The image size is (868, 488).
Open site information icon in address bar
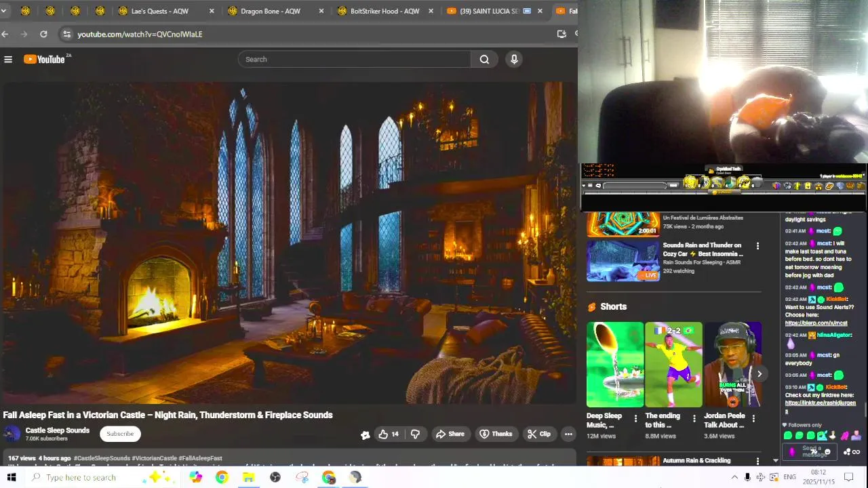pyautogui.click(x=66, y=34)
